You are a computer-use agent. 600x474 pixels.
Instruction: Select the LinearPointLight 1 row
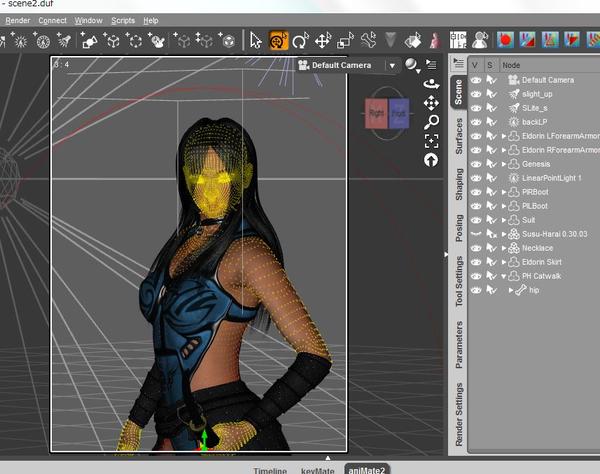pos(534,178)
